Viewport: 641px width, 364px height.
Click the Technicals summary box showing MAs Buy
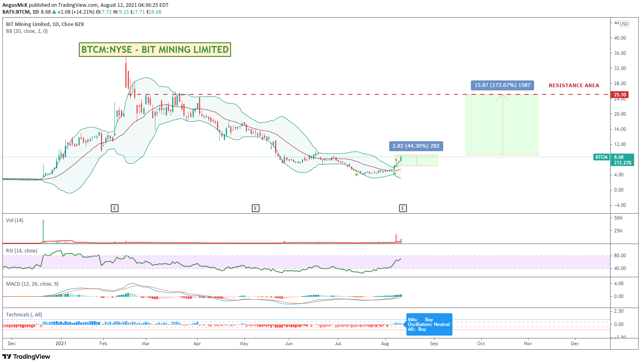(429, 324)
